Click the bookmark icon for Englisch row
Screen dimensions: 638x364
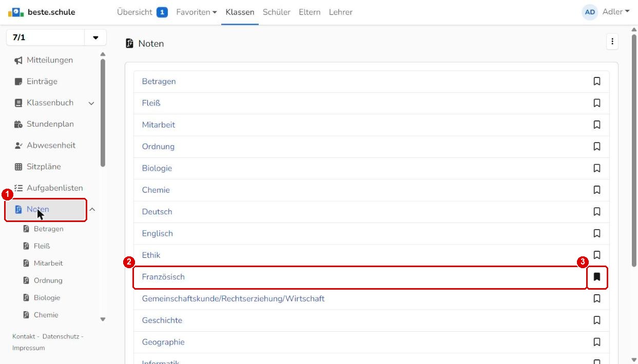[597, 233]
